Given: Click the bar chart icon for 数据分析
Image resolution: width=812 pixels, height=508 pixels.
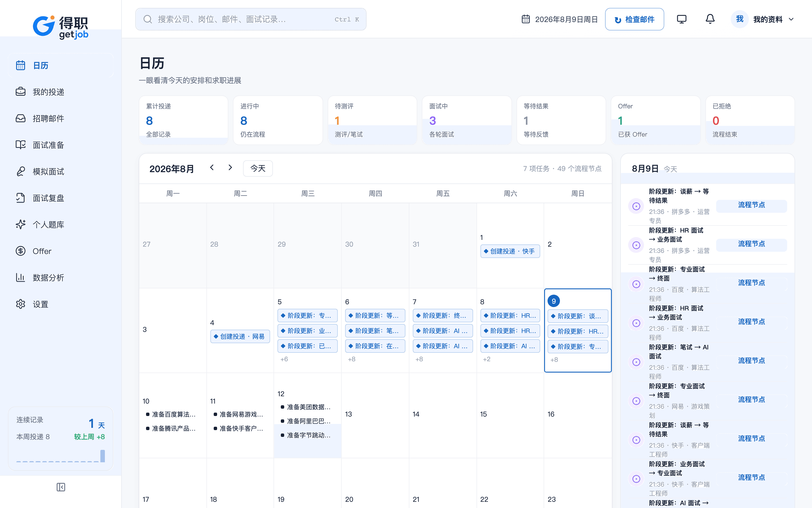Looking at the screenshot, I should (21, 277).
